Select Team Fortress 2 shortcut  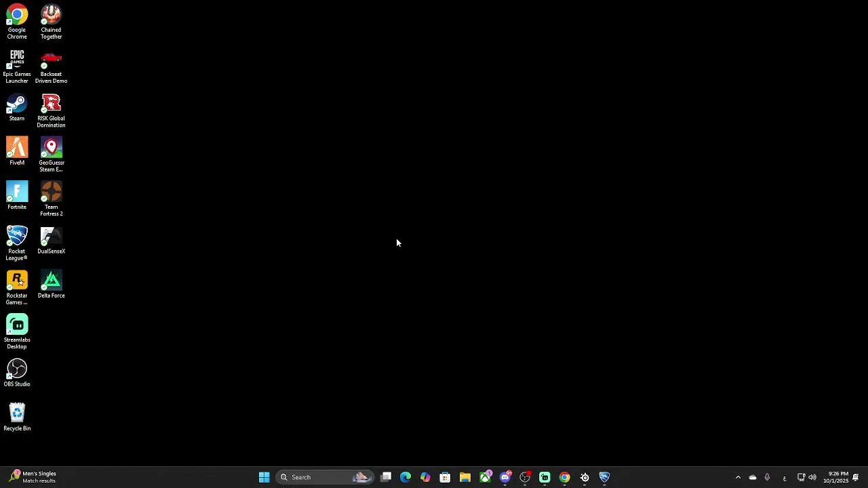[51, 199]
